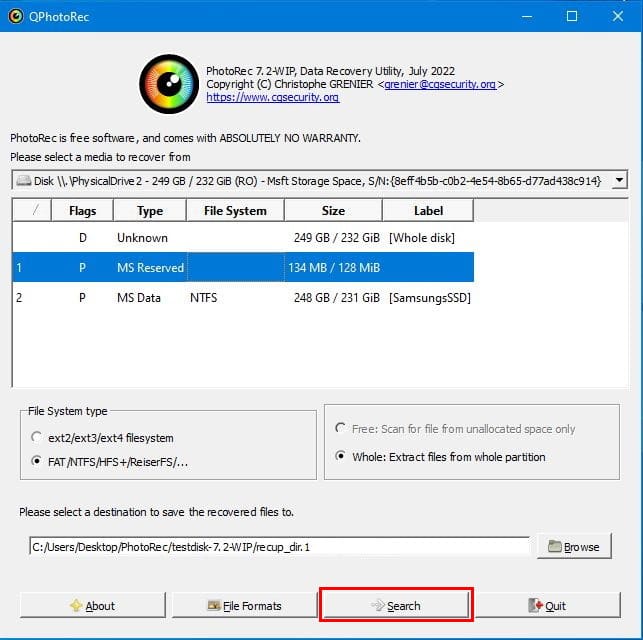Viewport: 643px width, 640px height.
Task: Click the first narrow column header
Action: point(32,211)
